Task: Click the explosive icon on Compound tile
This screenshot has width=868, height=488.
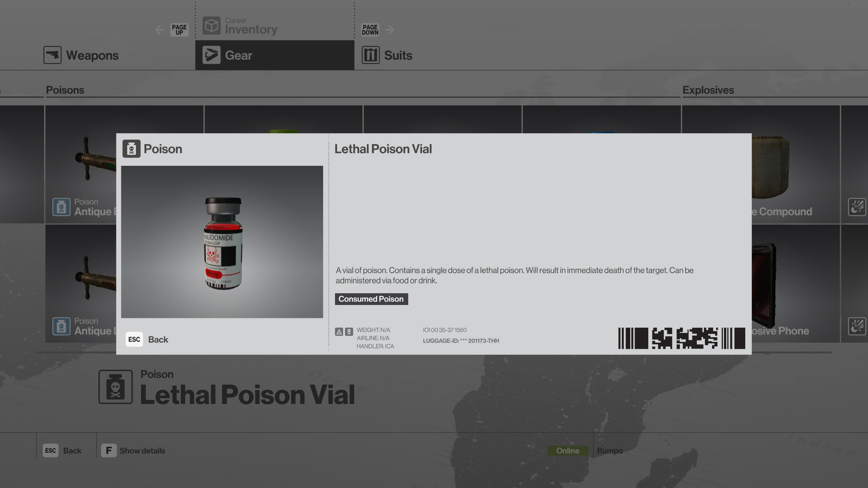Action: point(857,207)
